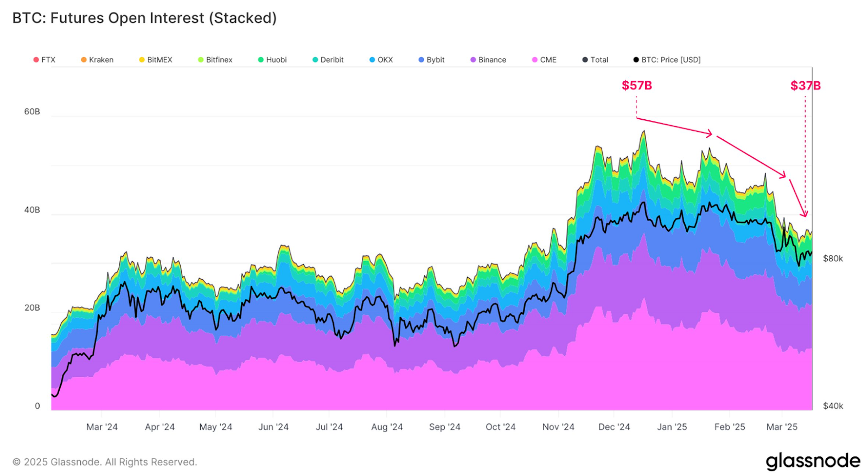This screenshot has width=868, height=476.
Task: Click the Feb '25 x-axis label
Action: (730, 427)
